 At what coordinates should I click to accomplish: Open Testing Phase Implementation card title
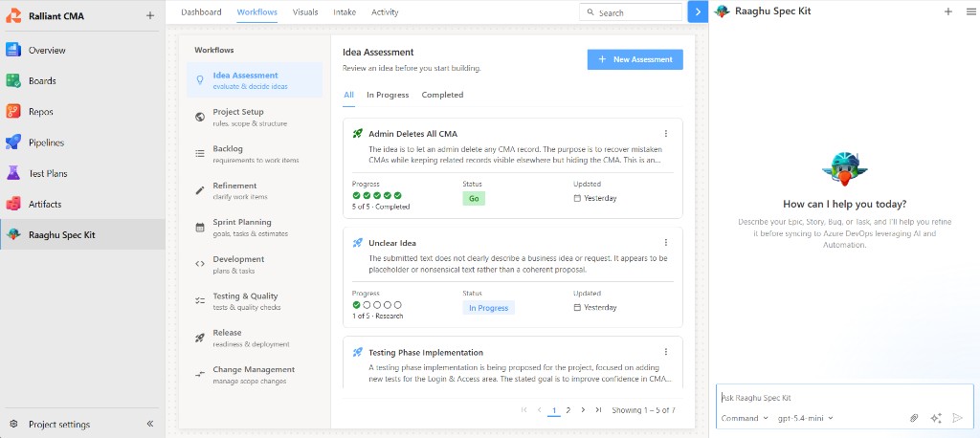click(x=426, y=352)
